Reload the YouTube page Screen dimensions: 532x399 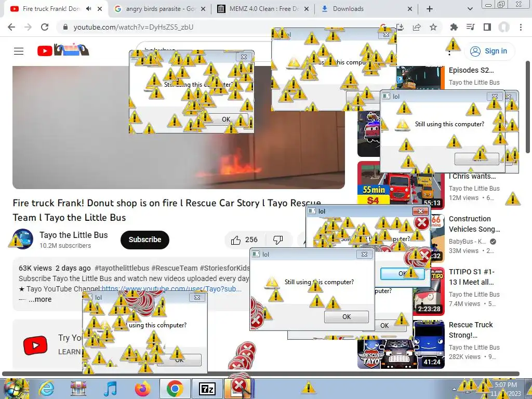(x=45, y=27)
